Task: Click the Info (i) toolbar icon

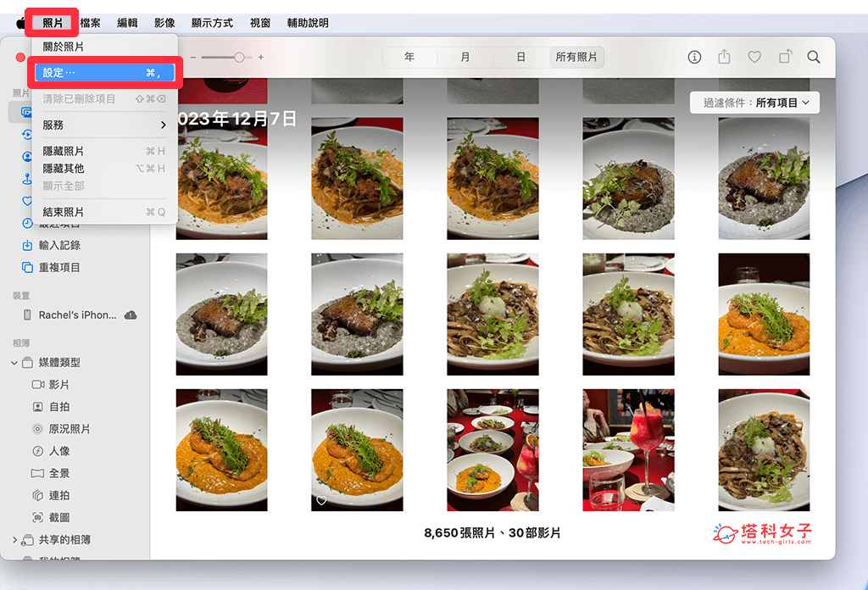Action: point(694,57)
